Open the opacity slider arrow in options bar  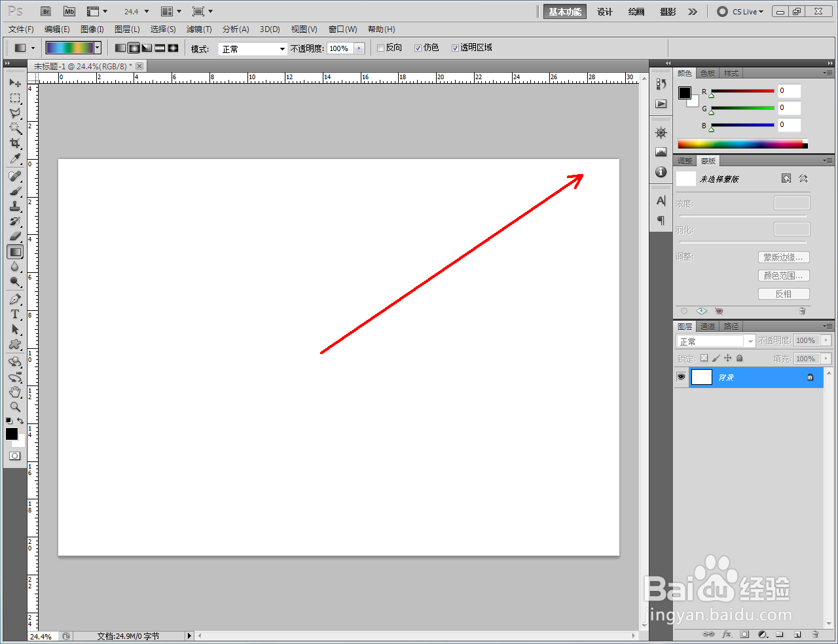click(359, 48)
